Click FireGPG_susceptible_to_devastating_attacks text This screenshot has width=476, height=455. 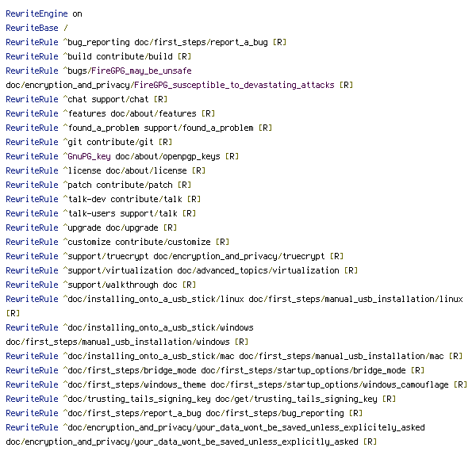[234, 85]
